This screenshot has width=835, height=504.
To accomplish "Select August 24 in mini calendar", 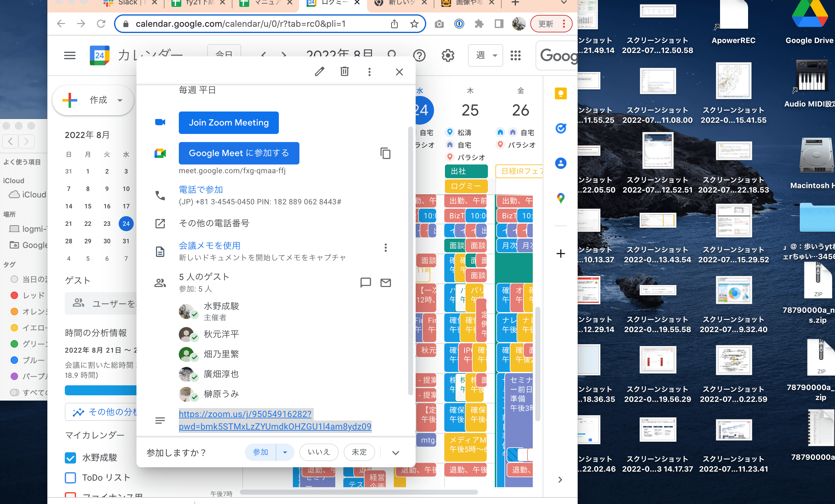I will [126, 224].
